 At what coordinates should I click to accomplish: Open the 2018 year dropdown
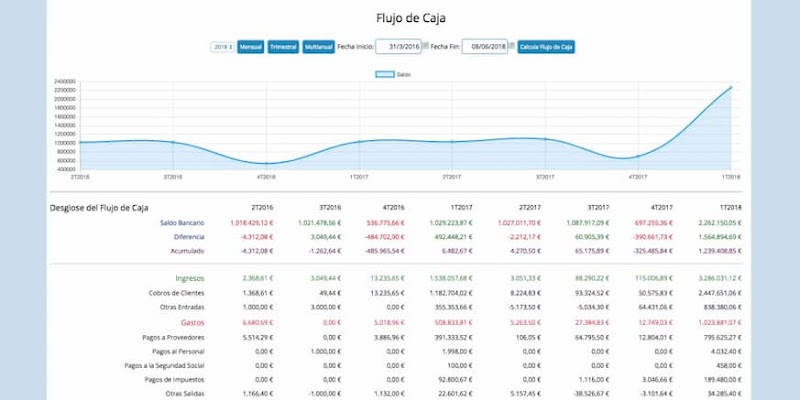[x=222, y=46]
